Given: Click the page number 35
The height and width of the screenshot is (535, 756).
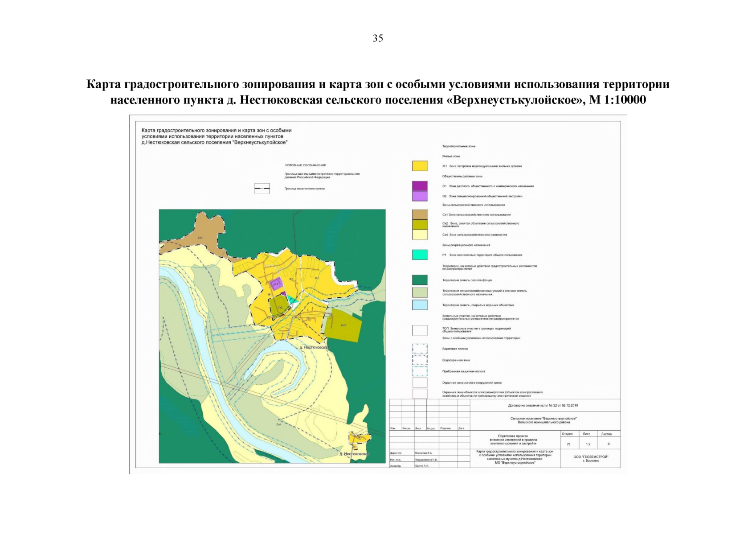Looking at the screenshot, I should pos(378,38).
